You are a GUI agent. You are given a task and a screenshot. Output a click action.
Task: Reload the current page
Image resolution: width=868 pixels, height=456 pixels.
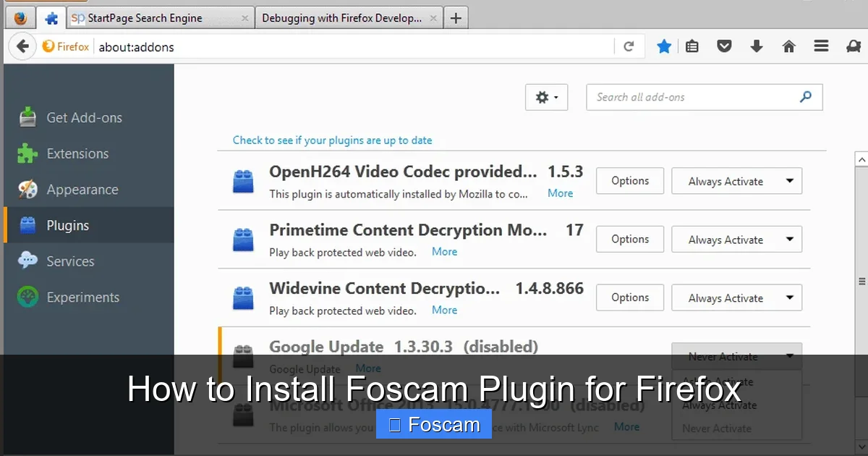tap(628, 46)
